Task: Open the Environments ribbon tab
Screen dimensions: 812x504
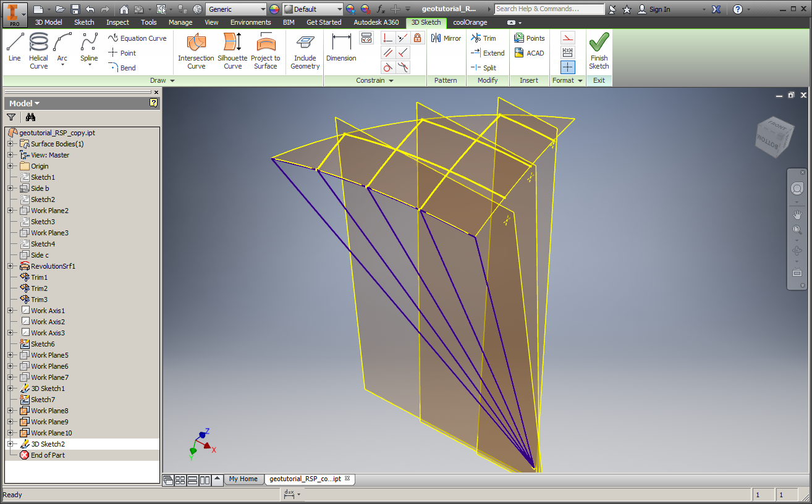Action: tap(251, 22)
